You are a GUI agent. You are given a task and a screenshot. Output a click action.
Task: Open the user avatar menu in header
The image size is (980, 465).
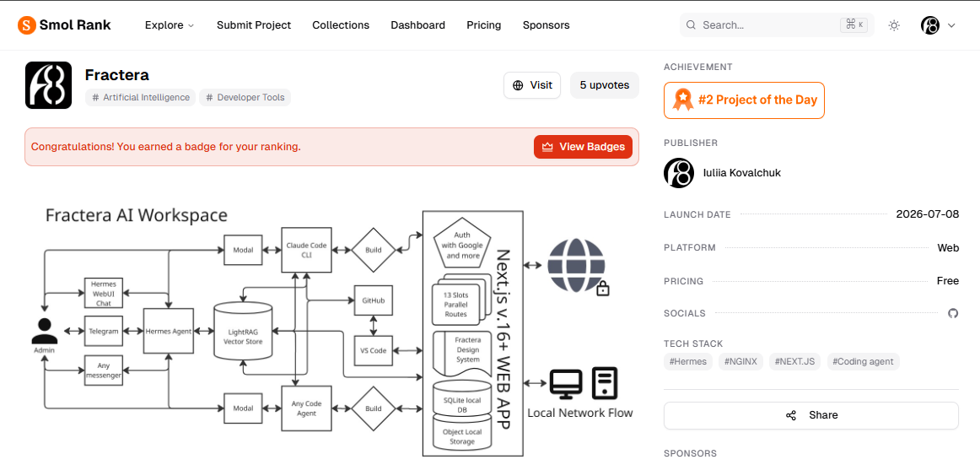[x=930, y=25]
